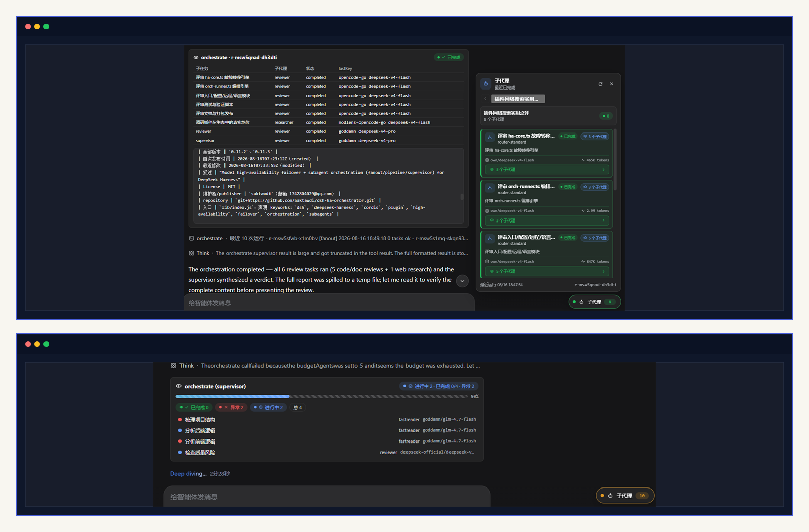Viewport: 809px width, 532px height.
Task: Click 进行中 2 · 已完成 0/4 · 异常 2 status badge
Action: tap(439, 386)
